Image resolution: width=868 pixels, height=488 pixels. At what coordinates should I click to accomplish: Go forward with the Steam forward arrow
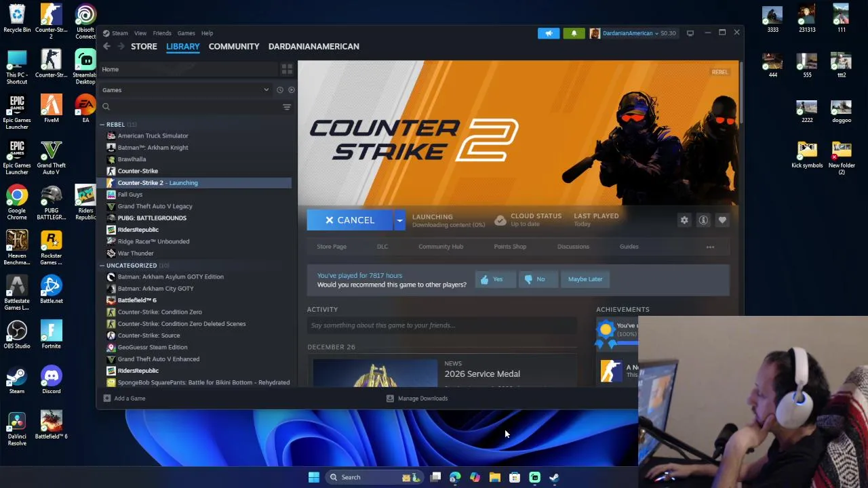tap(121, 46)
